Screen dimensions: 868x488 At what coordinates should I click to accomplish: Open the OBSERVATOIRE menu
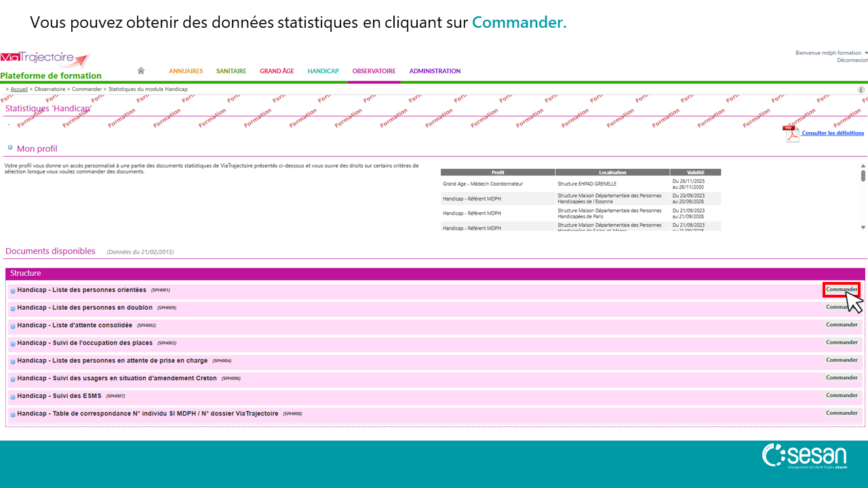pos(374,71)
